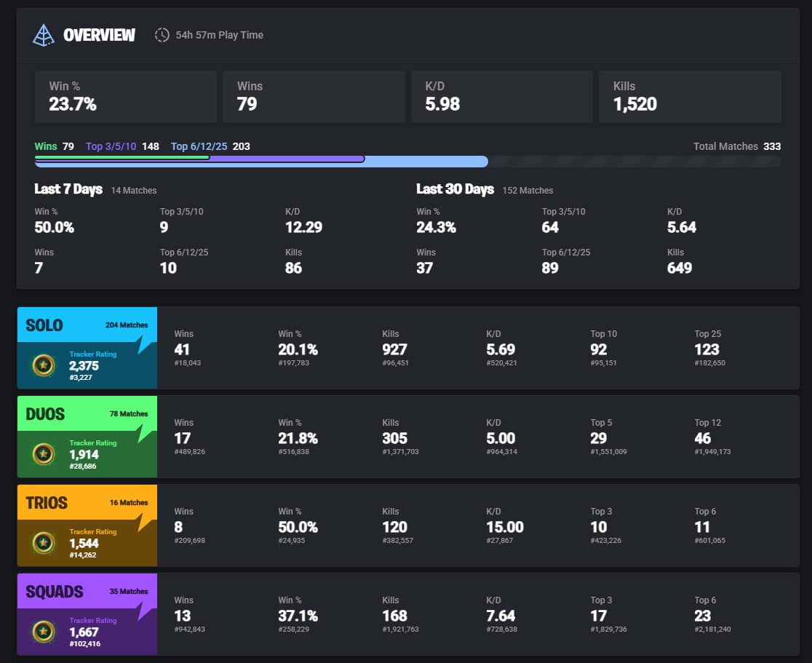This screenshot has height=663, width=812.
Task: Open the SOLO mode header
Action: (x=87, y=325)
